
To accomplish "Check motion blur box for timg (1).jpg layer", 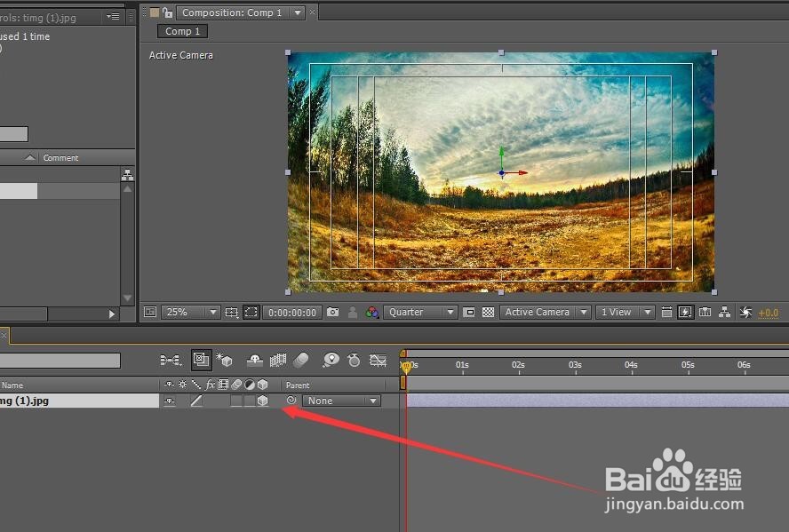I will [x=236, y=401].
